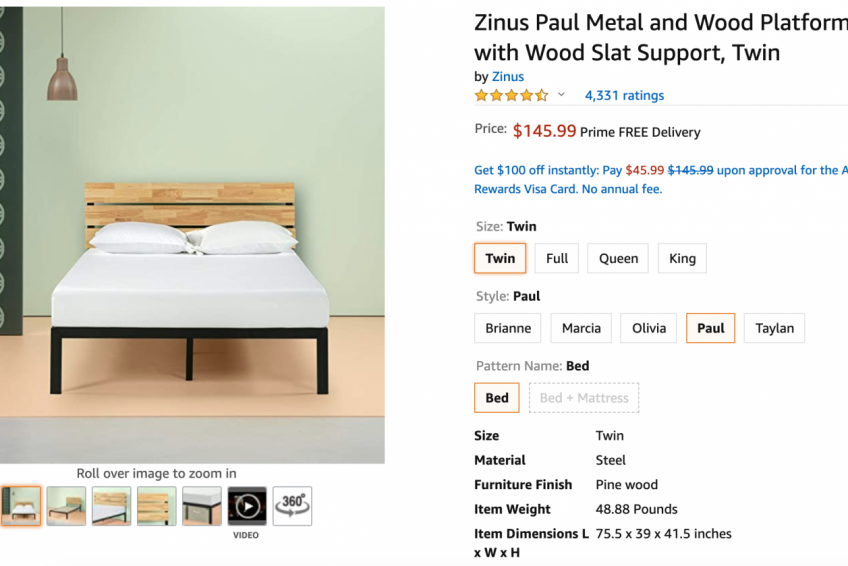Open the 360° view icon

[x=292, y=506]
